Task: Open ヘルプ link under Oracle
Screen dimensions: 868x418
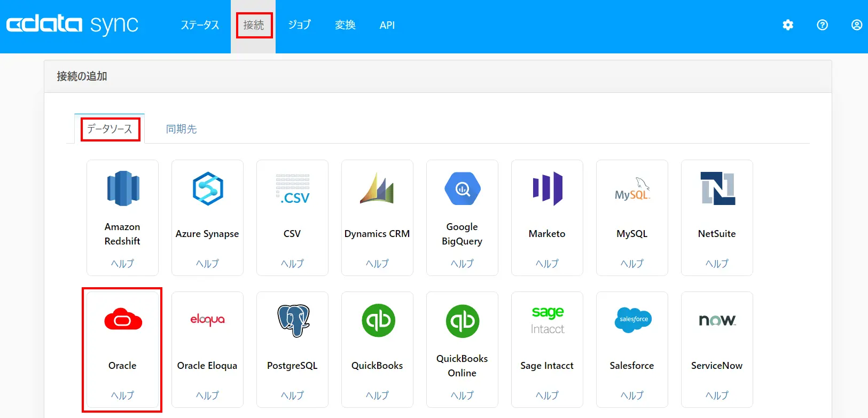Action: [x=122, y=396]
